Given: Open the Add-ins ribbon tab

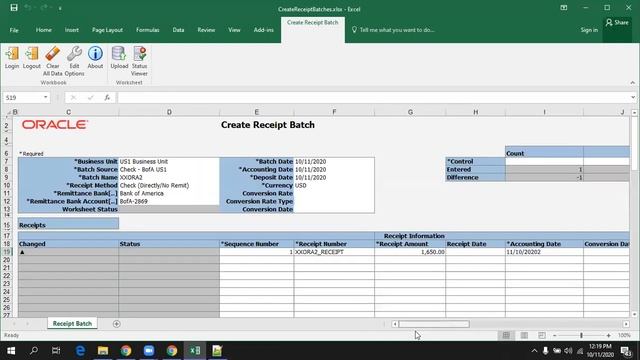Looking at the screenshot, I should point(264,30).
